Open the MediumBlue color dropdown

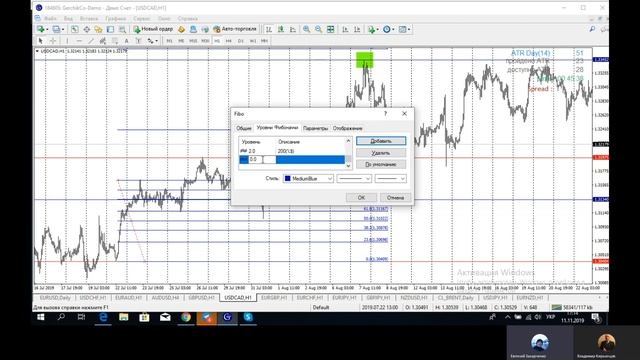[x=308, y=178]
